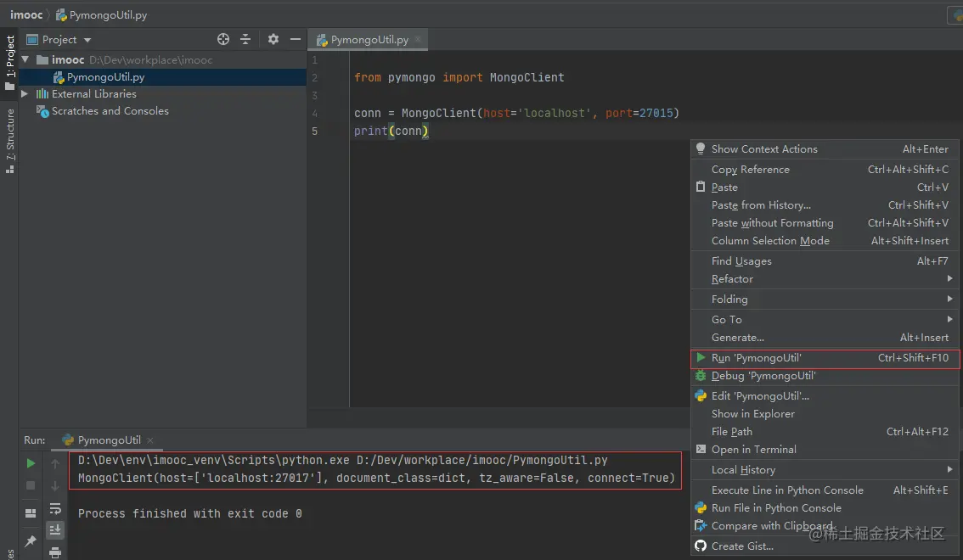The width and height of the screenshot is (963, 560).
Task: Open the Go To submenu
Action: coord(825,319)
